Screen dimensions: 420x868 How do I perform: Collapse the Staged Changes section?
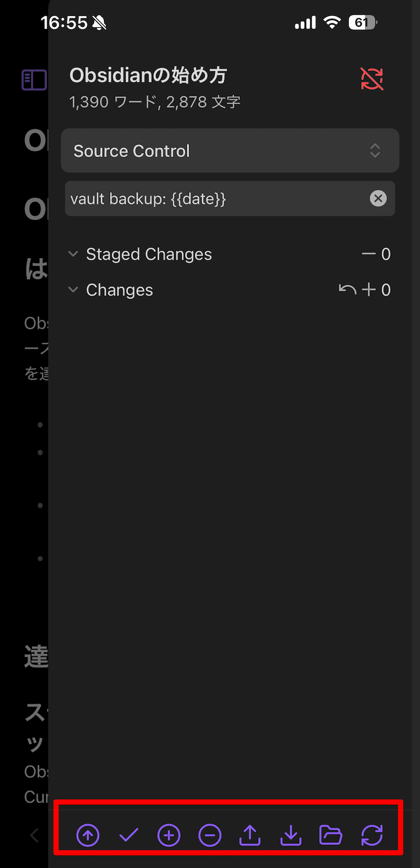[x=73, y=253]
